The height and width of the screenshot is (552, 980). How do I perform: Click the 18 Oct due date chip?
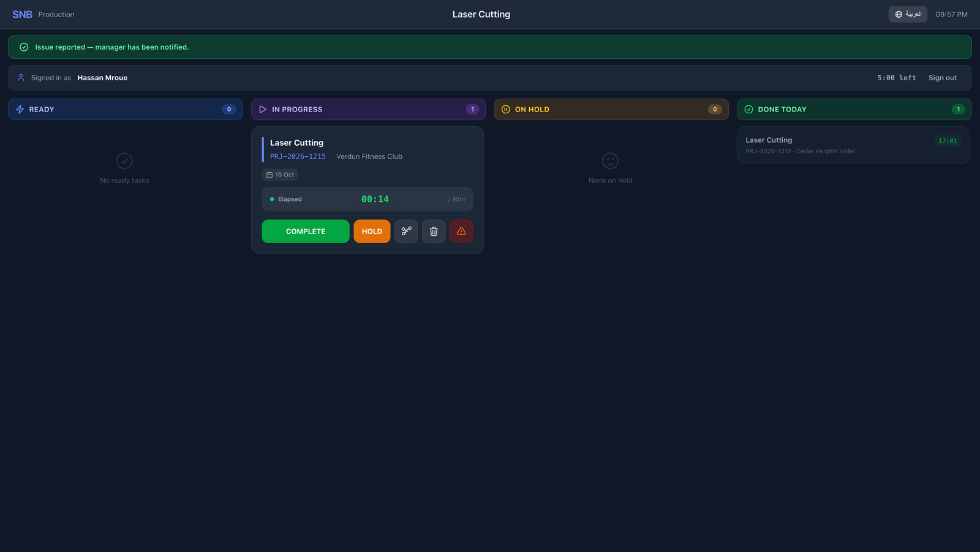pyautogui.click(x=280, y=175)
